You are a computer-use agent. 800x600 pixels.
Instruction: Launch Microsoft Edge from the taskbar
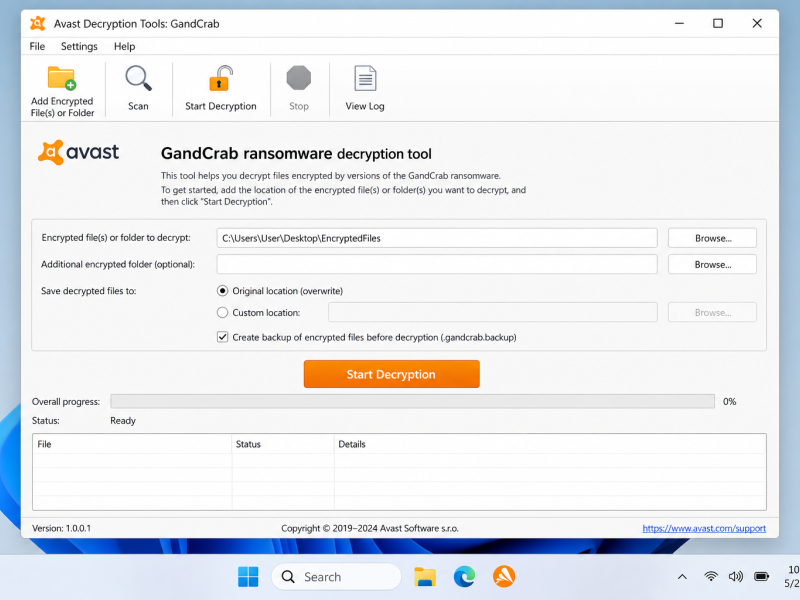point(464,577)
